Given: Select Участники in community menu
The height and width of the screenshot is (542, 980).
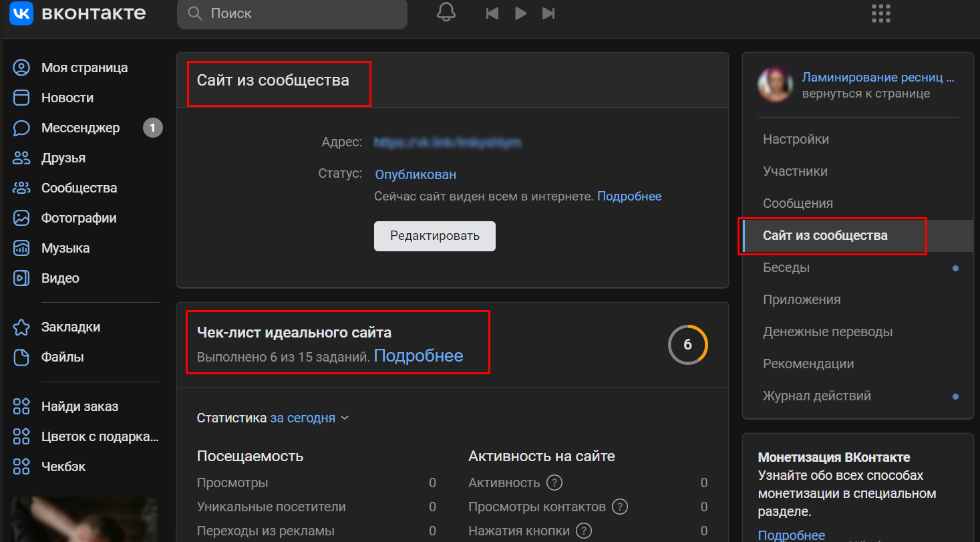Looking at the screenshot, I should tap(858, 171).
